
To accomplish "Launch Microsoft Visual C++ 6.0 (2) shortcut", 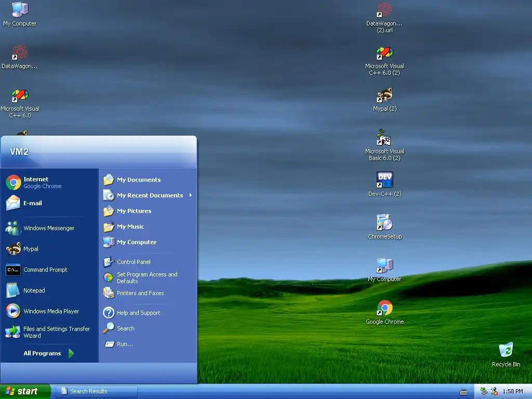I will [384, 61].
